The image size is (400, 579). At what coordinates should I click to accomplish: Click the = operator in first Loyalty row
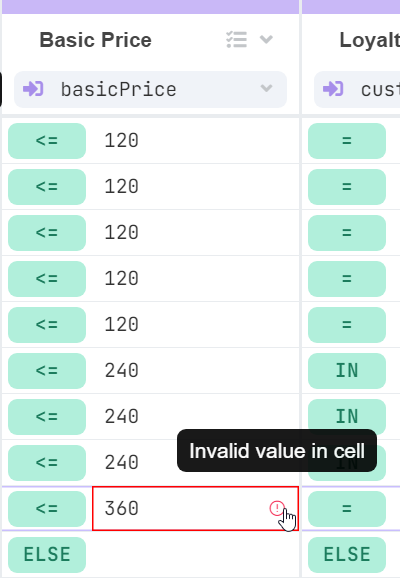(x=347, y=141)
